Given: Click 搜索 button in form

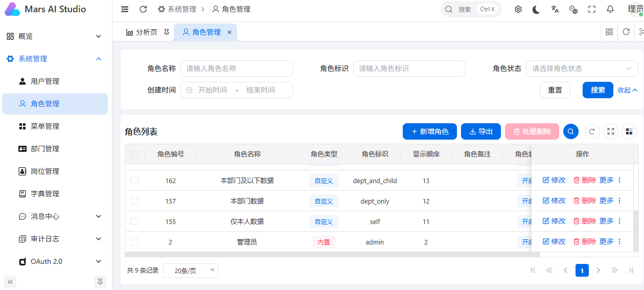Looking at the screenshot, I should pos(598,90).
